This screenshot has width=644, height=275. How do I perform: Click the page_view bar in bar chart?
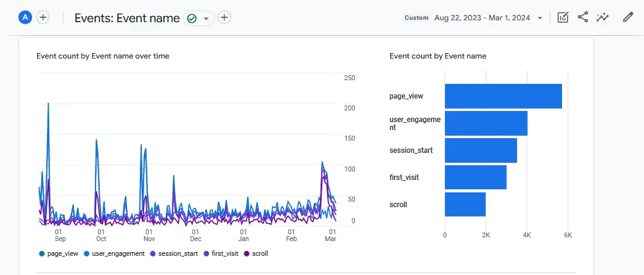(503, 96)
